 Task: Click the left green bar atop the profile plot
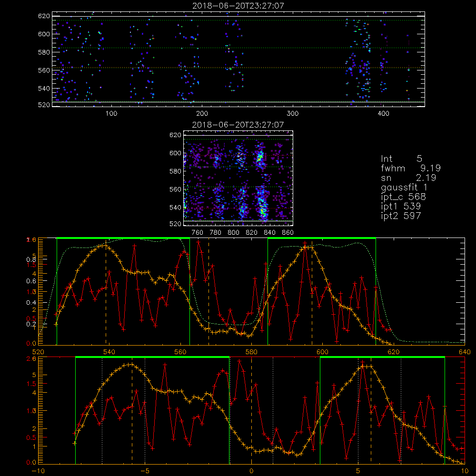click(x=123, y=238)
